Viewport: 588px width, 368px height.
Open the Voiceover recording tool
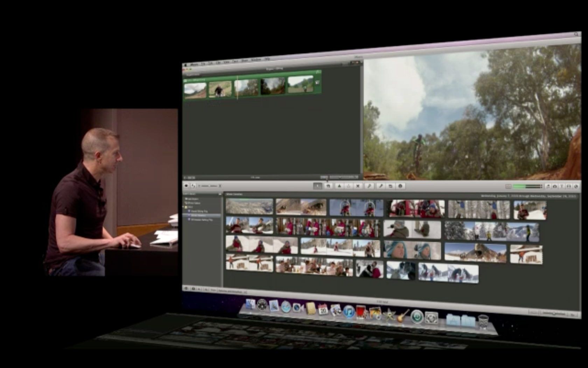(381, 186)
